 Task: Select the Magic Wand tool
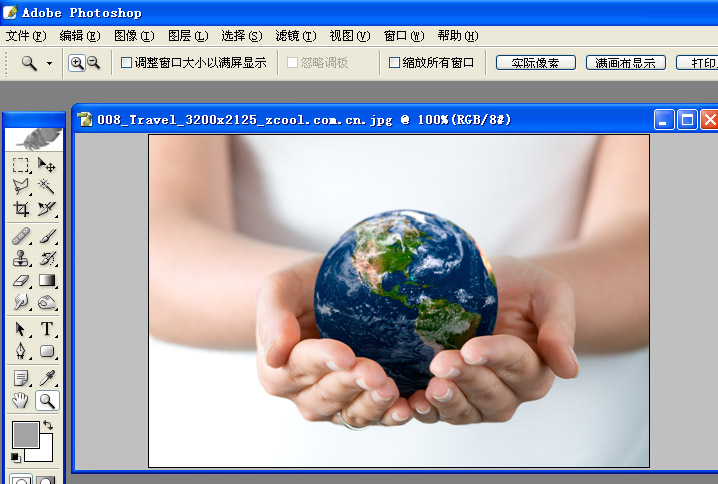click(x=47, y=186)
